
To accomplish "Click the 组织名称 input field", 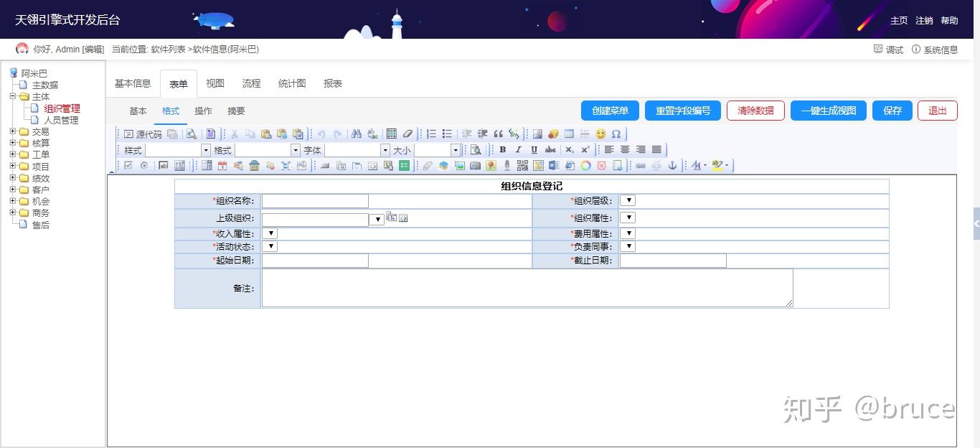I will 314,201.
